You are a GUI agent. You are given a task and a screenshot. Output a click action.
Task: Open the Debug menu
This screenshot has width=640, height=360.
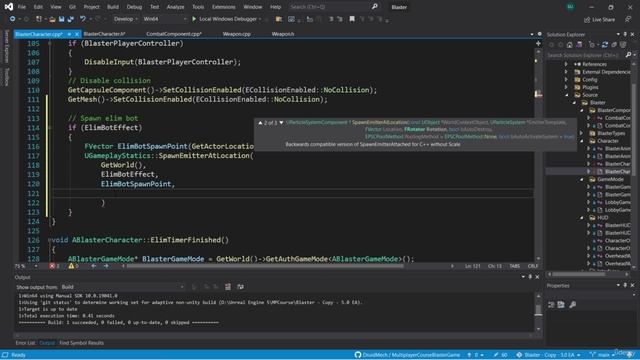(x=134, y=7)
